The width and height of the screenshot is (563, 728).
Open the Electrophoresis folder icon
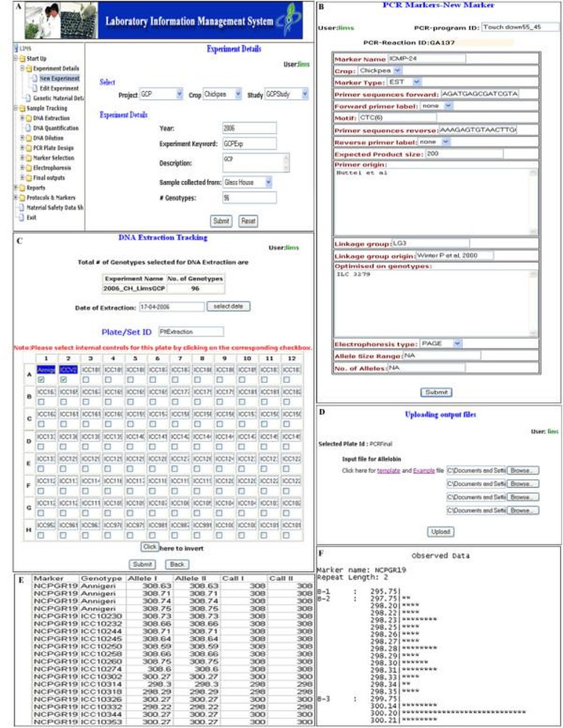pos(29,168)
